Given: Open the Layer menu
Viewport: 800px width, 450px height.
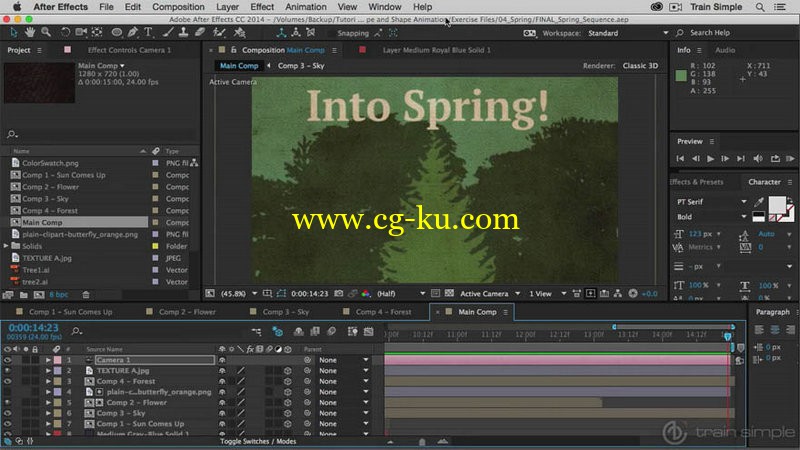Looking at the screenshot, I should pyautogui.click(x=227, y=7).
